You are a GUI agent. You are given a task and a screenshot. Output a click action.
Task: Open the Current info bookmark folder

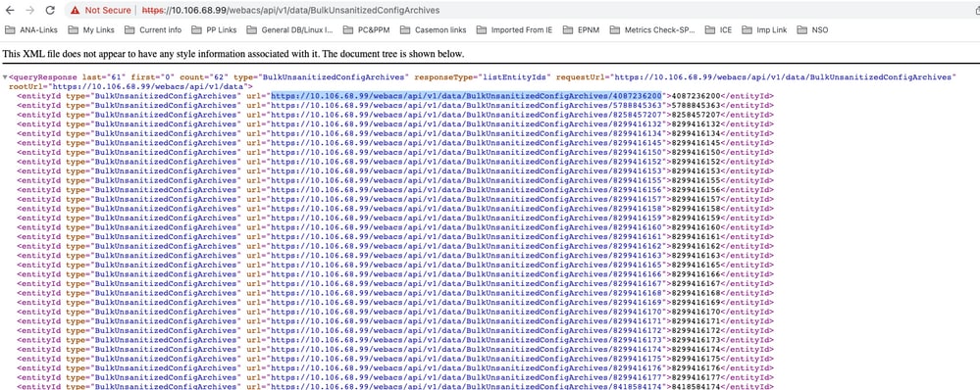[153, 29]
